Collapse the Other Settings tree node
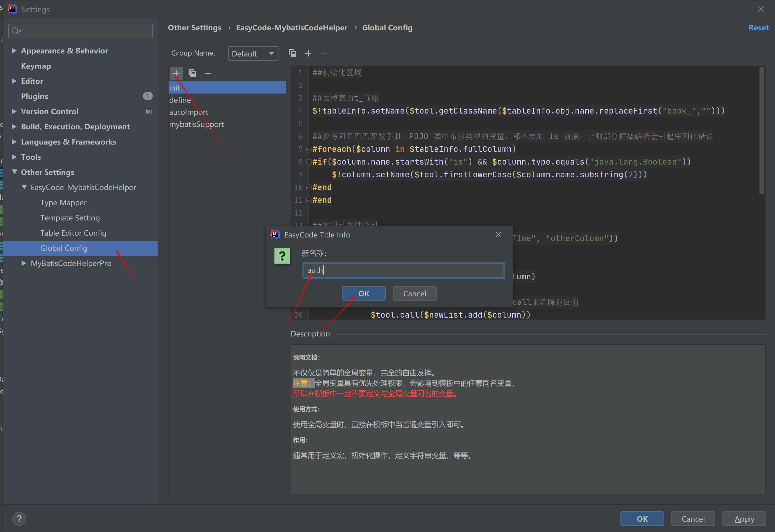Image resolution: width=775 pixels, height=532 pixels. pyautogui.click(x=14, y=172)
